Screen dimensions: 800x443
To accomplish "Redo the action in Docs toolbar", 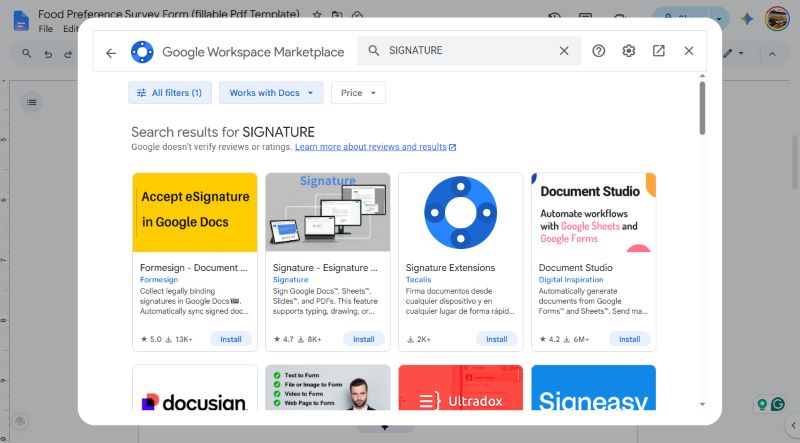I will tap(68, 54).
